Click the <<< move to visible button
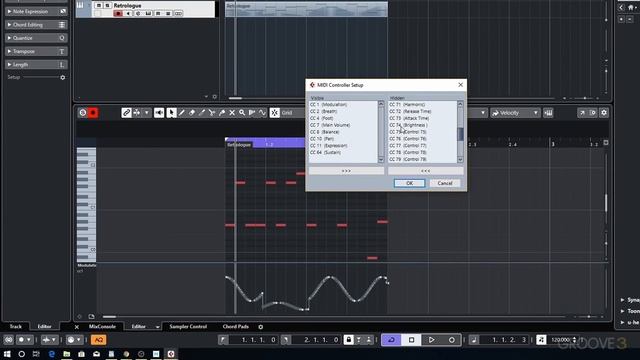640x360 pixels. click(425, 171)
